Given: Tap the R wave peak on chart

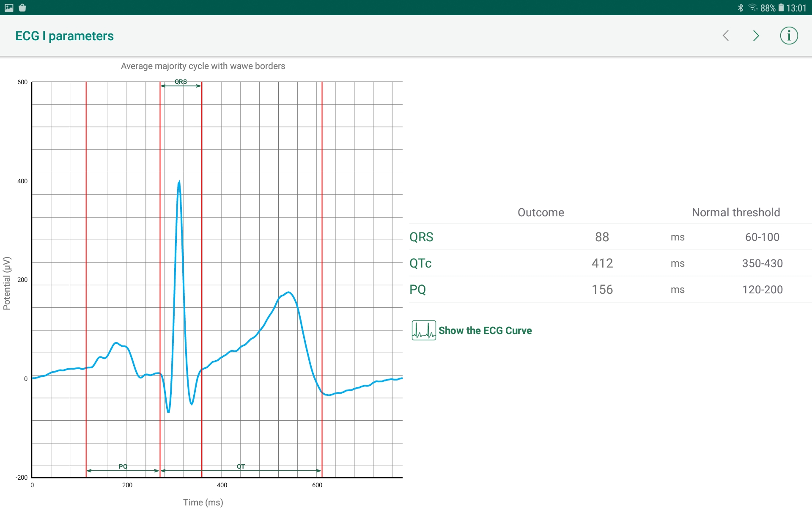Looking at the screenshot, I should pyautogui.click(x=179, y=183).
